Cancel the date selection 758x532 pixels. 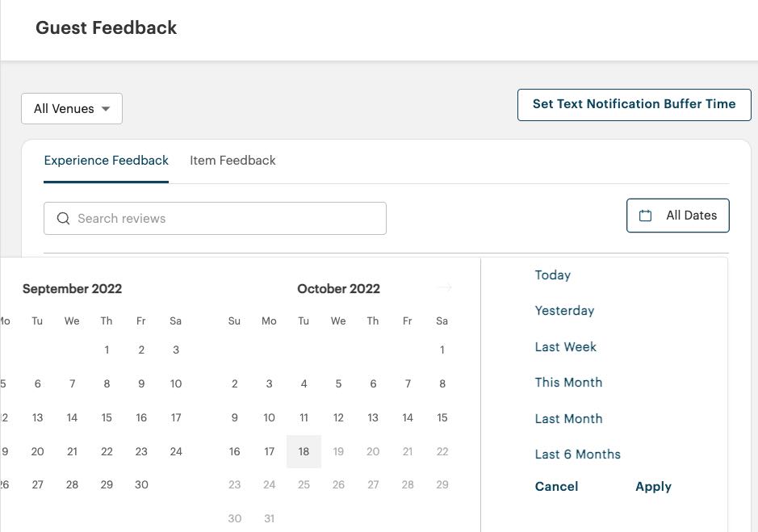pyautogui.click(x=556, y=487)
